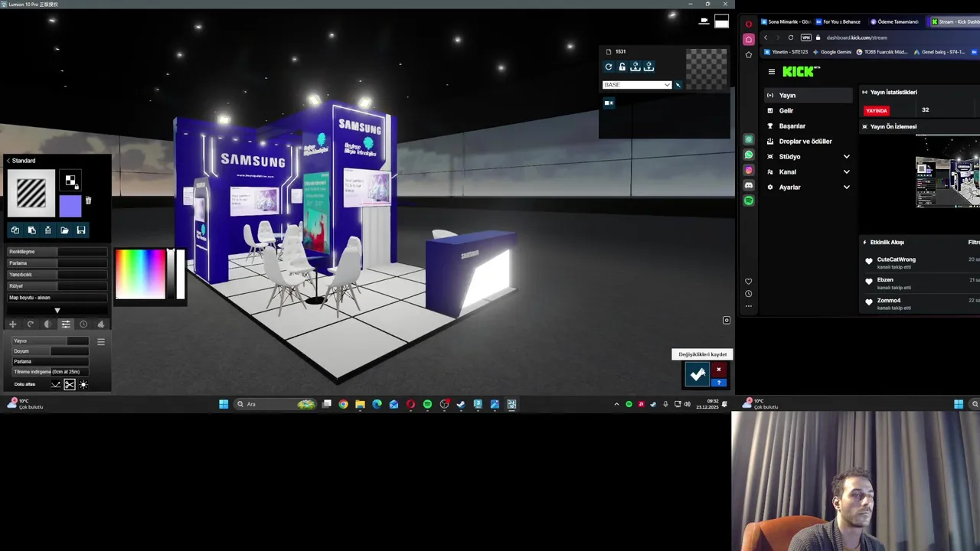Adjust the Yansıtıcılık slider
The image size is (980, 551).
point(57,275)
